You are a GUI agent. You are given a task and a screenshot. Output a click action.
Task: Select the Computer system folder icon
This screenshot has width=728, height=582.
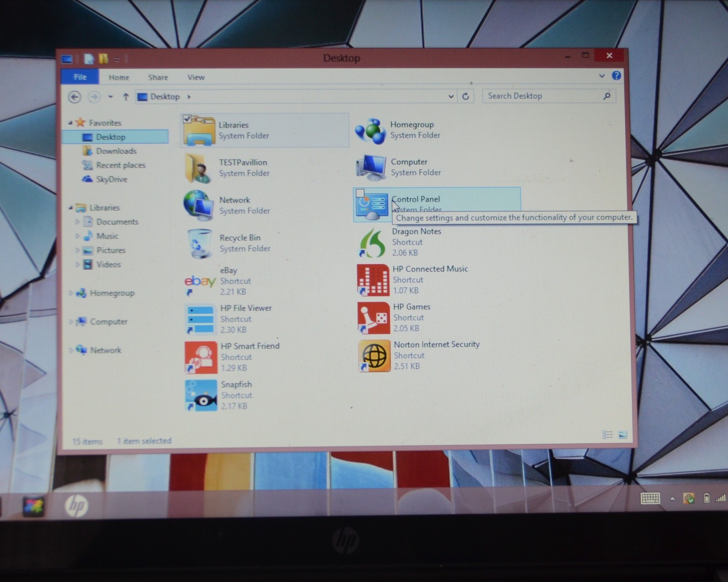[x=371, y=168]
